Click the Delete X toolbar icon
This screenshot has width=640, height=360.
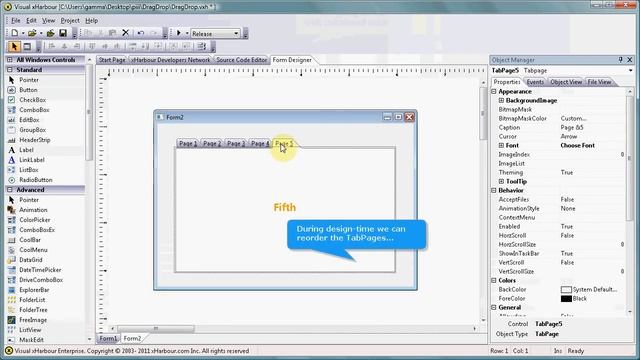pyautogui.click(x=126, y=33)
